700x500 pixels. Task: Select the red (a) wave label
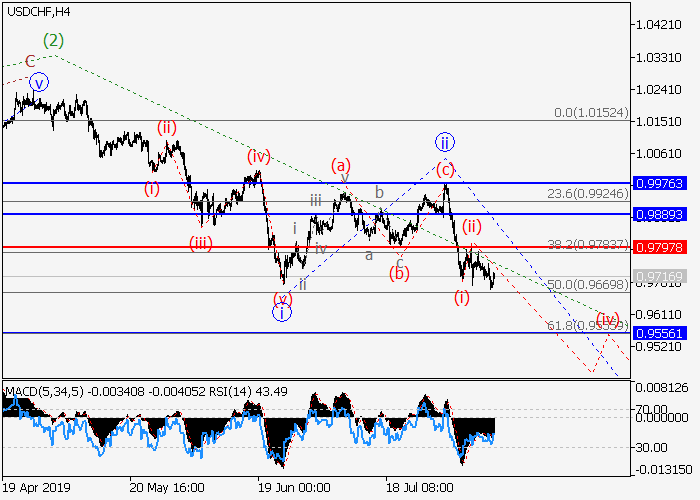[342, 165]
